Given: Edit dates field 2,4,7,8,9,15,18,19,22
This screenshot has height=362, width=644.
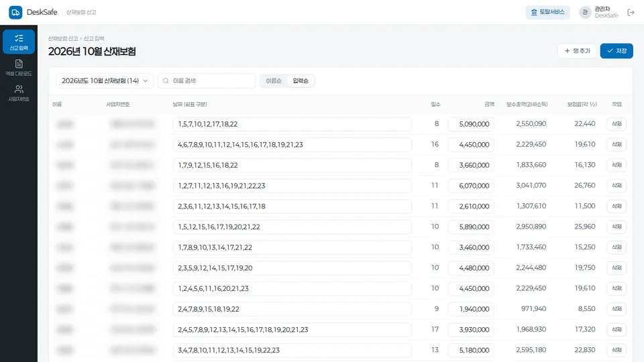Looking at the screenshot, I should (x=292, y=309).
